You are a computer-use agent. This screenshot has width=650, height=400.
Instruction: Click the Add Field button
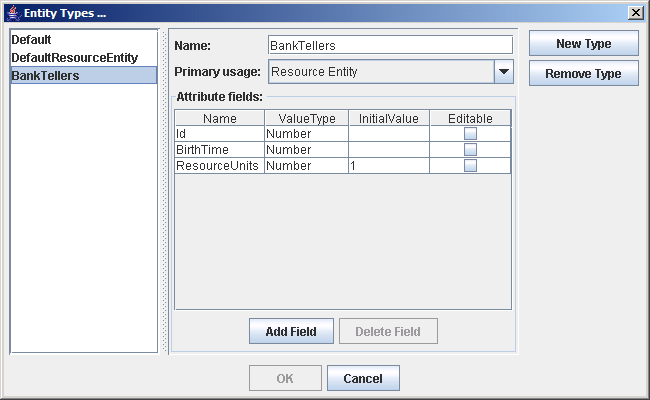coord(291,331)
